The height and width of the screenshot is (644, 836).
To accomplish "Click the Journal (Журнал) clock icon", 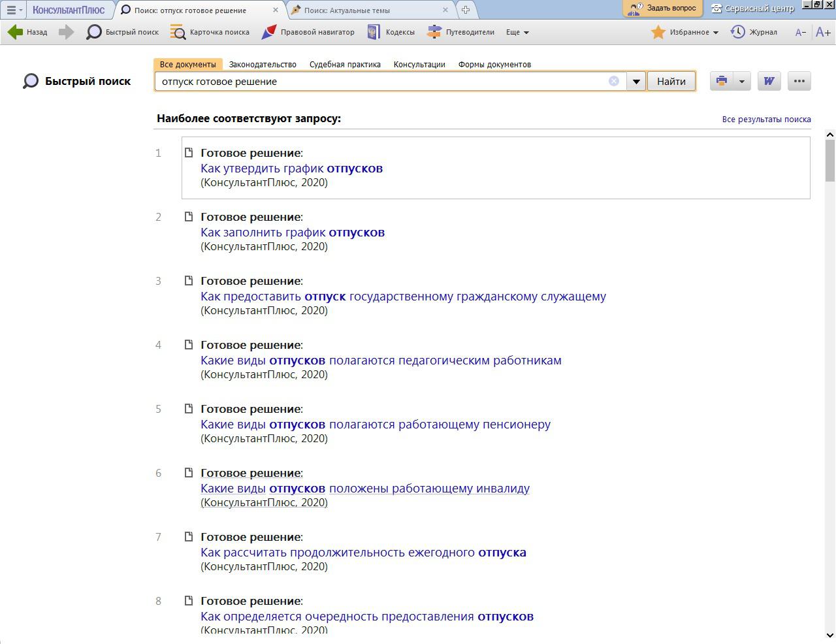I will click(738, 32).
